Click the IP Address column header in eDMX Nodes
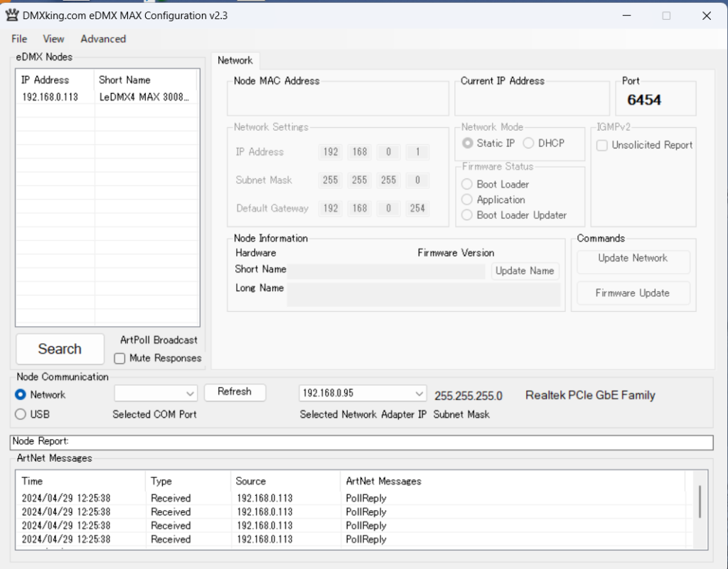Viewport: 728px width, 569px height. [55, 80]
